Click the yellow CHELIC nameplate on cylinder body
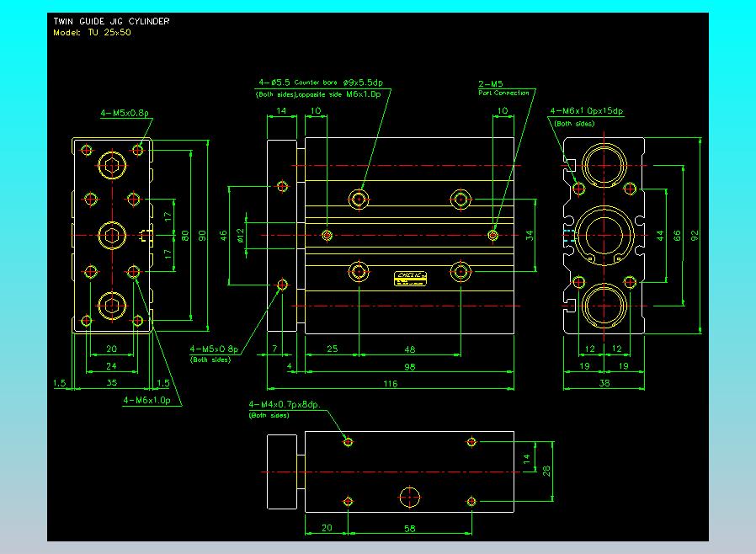Image resolution: width=756 pixels, height=554 pixels. pos(411,277)
